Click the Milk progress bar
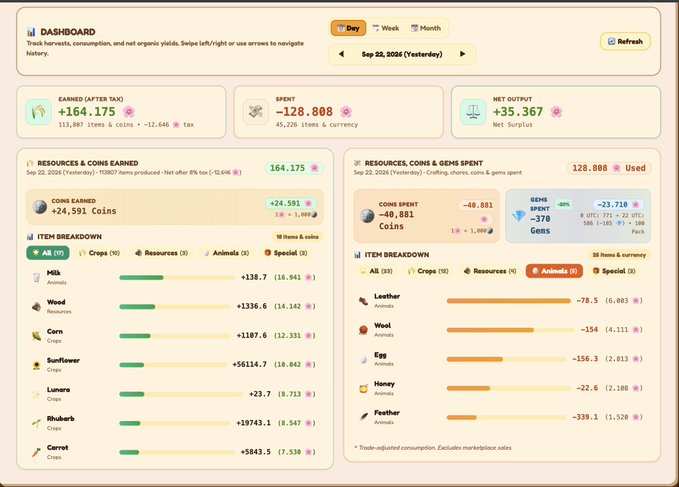 [x=177, y=277]
